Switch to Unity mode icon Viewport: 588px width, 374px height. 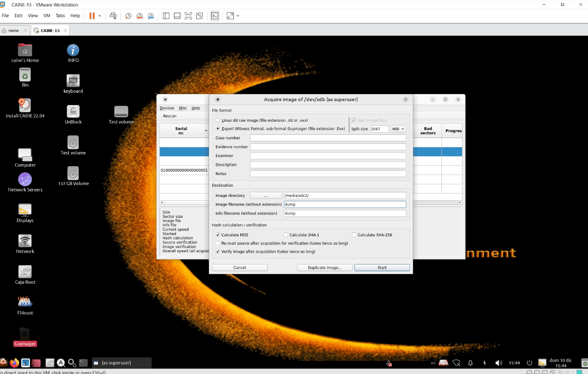200,16
